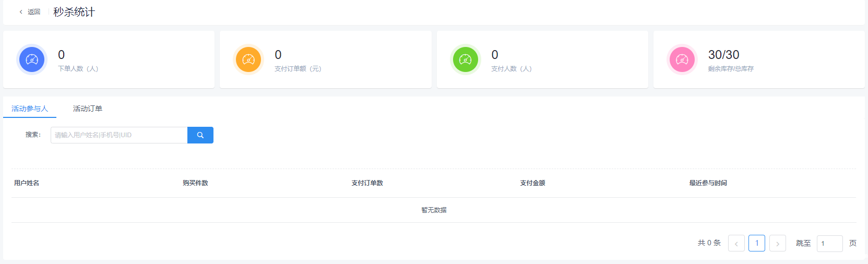Go to next page with right chevron
868x264 pixels.
coord(777,244)
